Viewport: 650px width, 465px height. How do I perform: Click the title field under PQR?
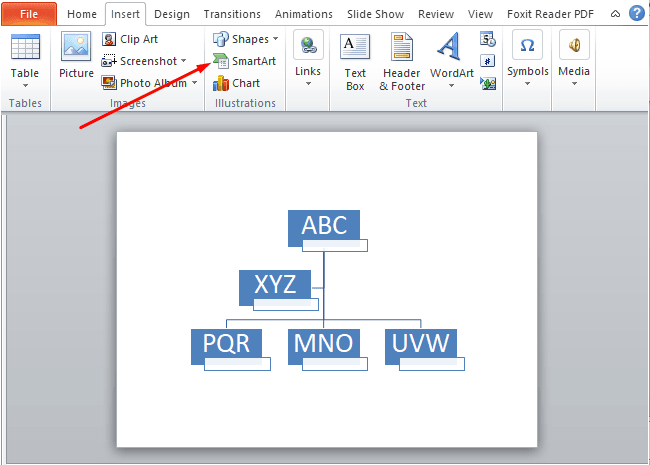coord(238,364)
